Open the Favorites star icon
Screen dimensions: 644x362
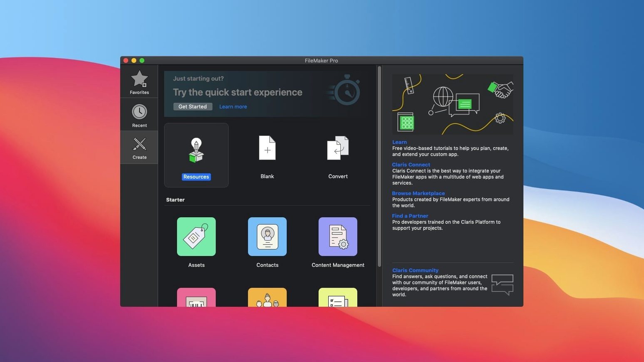(139, 79)
